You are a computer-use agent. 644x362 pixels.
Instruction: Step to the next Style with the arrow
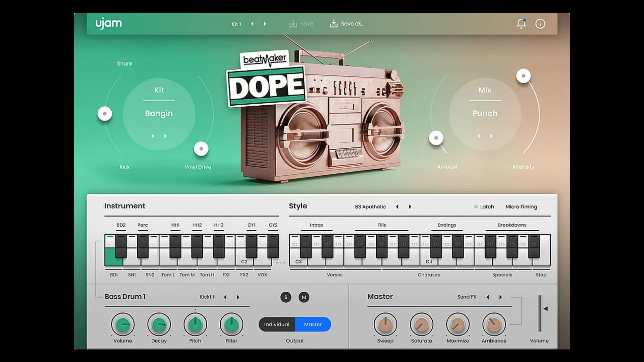point(410,207)
